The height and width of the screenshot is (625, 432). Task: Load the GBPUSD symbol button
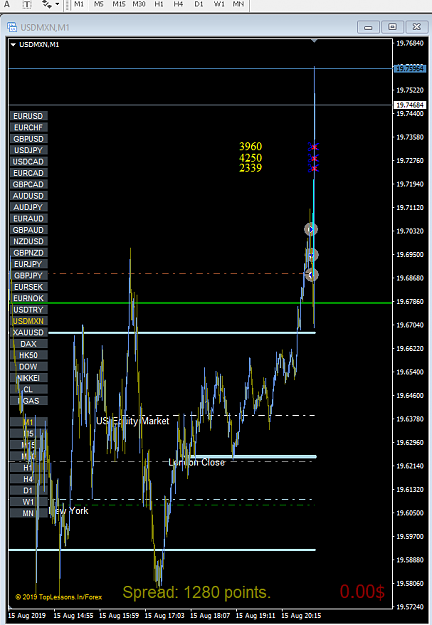tap(29, 139)
